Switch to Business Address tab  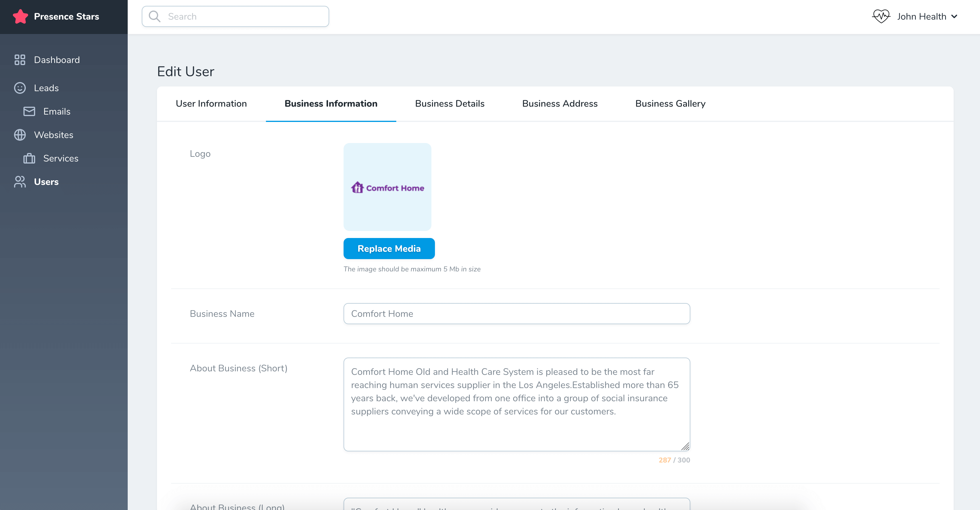pos(560,103)
